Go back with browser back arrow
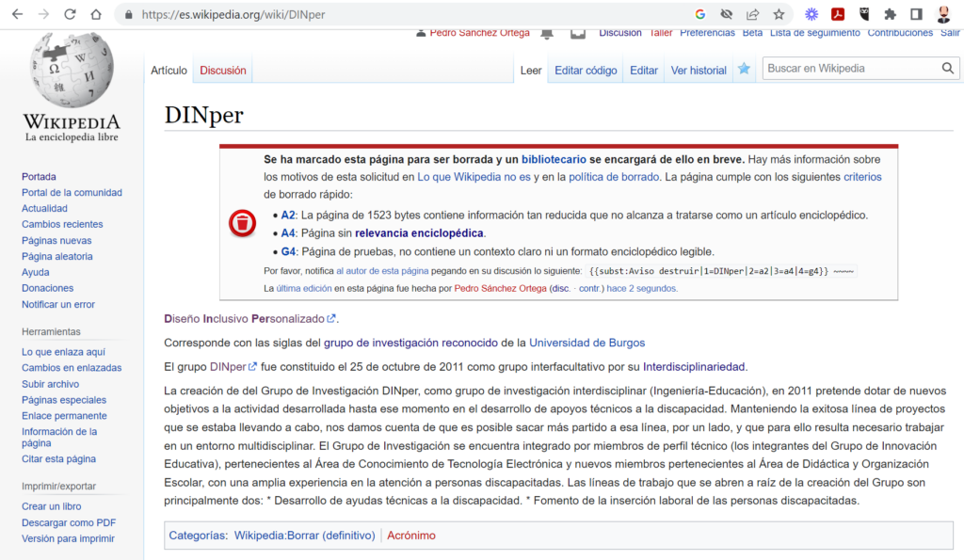 17,14
